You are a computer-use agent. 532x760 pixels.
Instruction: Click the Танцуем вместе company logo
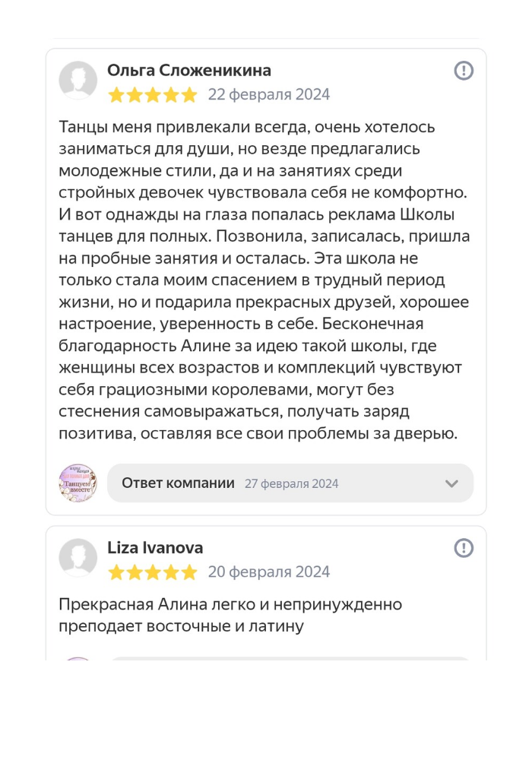click(78, 483)
